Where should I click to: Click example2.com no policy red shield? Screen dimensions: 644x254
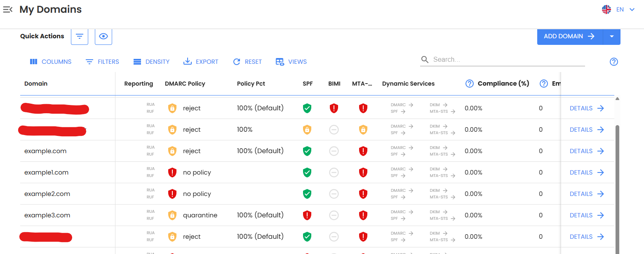(172, 194)
